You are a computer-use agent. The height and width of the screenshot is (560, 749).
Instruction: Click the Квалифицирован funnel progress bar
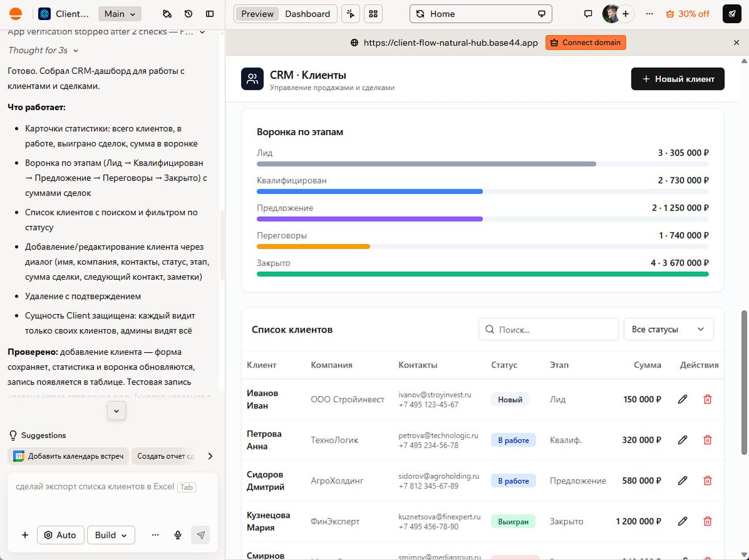pyautogui.click(x=482, y=191)
